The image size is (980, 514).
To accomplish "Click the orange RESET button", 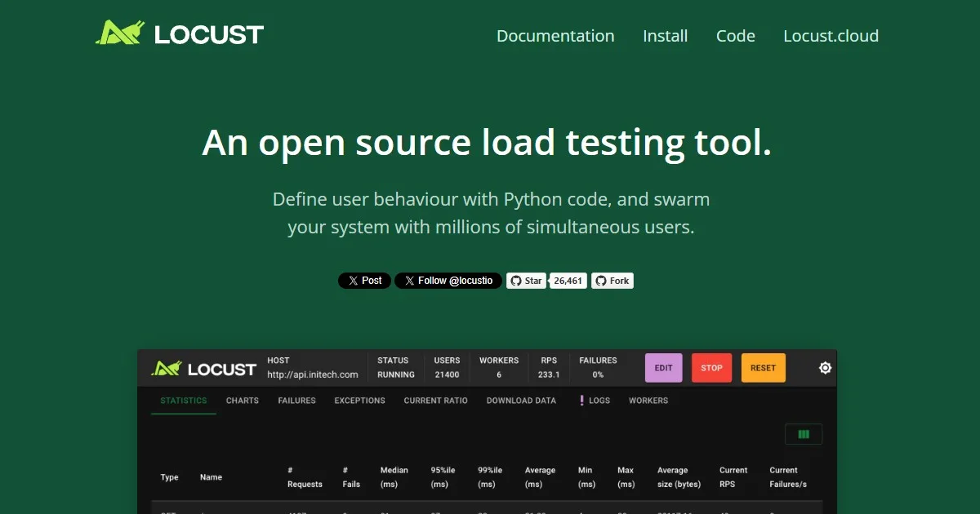I will (x=764, y=368).
